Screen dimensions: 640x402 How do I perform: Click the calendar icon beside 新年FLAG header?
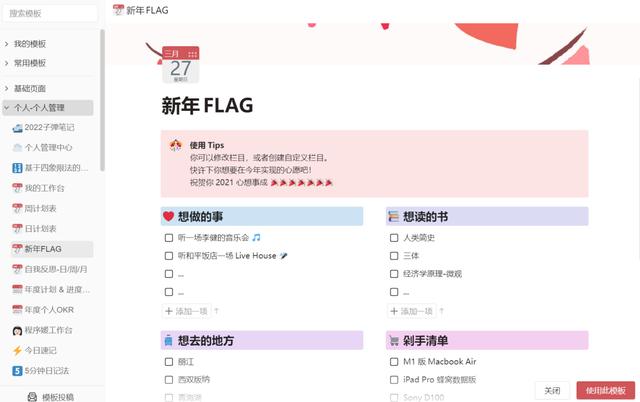pos(117,9)
